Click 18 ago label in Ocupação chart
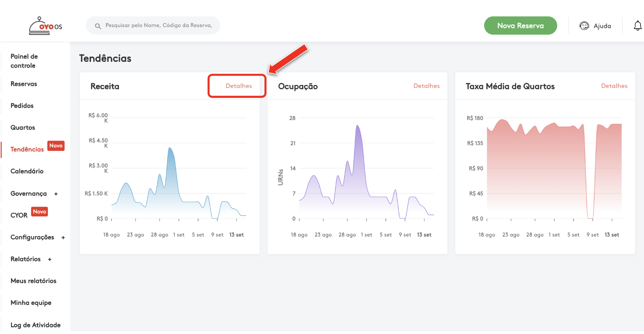The width and height of the screenshot is (644, 334). (x=299, y=235)
